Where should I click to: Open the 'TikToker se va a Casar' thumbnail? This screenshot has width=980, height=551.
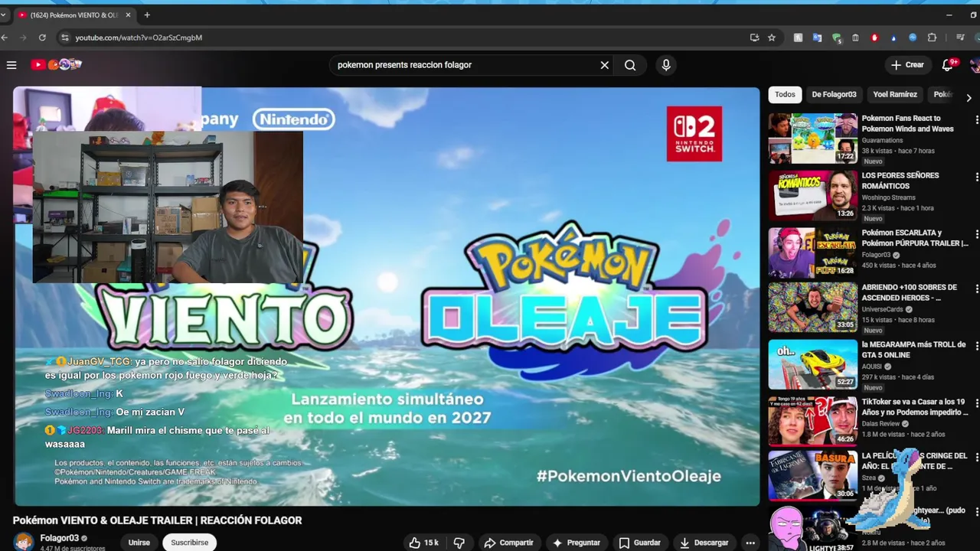[x=813, y=420]
